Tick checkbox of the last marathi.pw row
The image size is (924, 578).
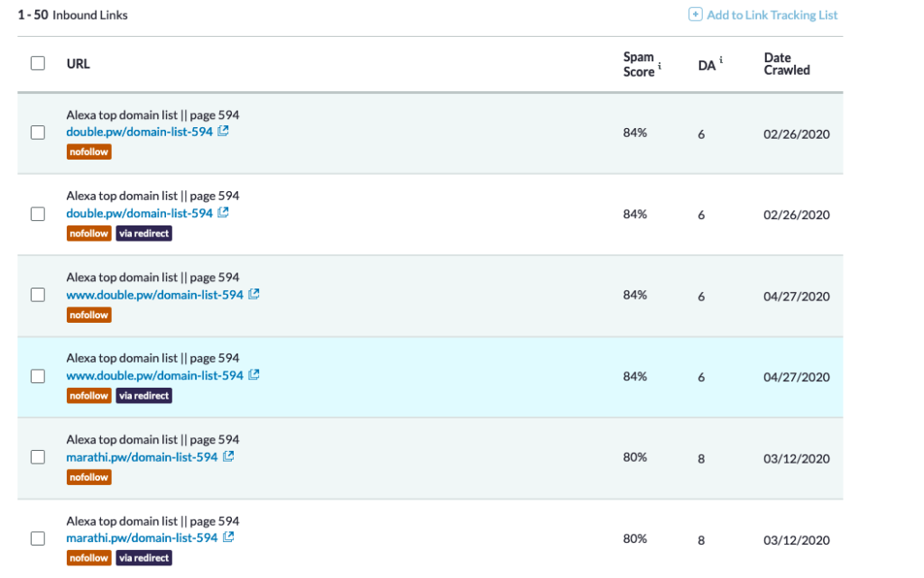pyautogui.click(x=38, y=538)
